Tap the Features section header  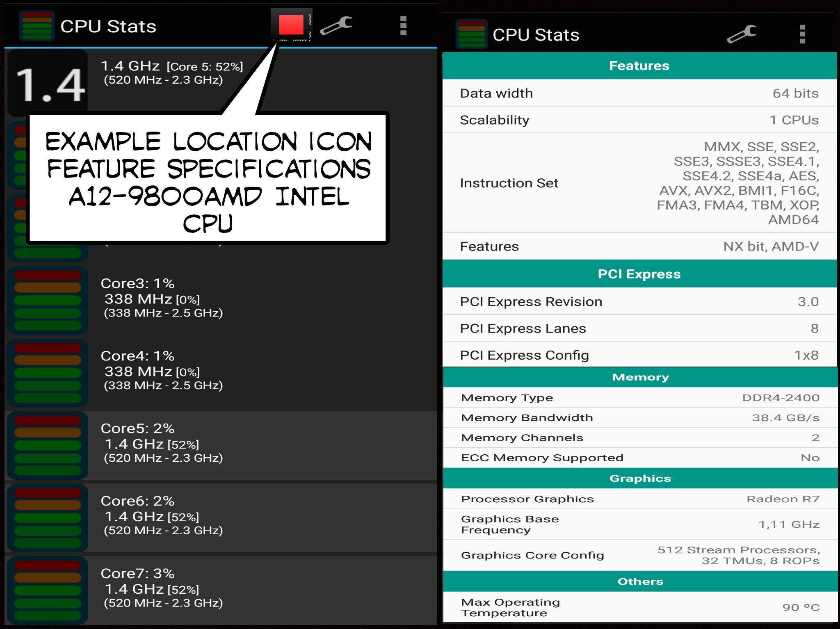639,66
